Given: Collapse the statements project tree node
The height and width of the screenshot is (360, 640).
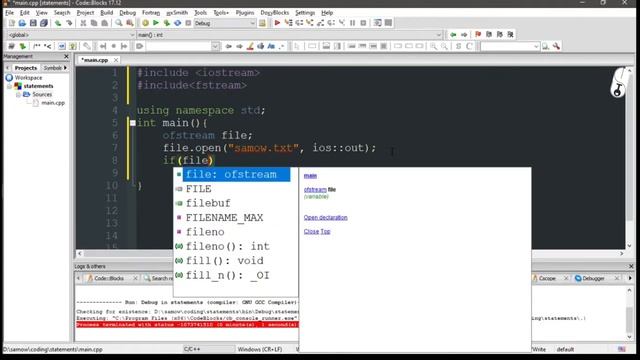Looking at the screenshot, I should (9, 86).
